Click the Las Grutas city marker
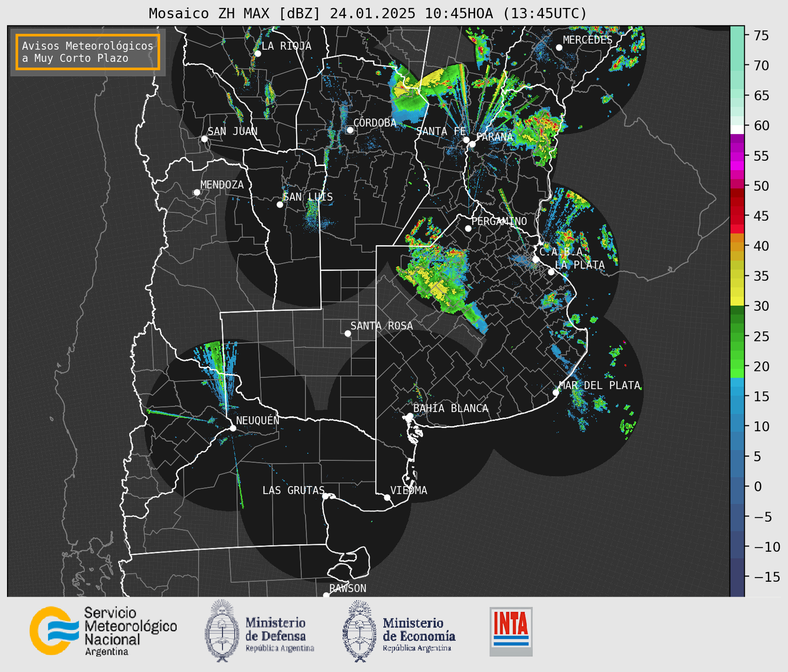Image resolution: width=788 pixels, height=672 pixels. [x=326, y=496]
